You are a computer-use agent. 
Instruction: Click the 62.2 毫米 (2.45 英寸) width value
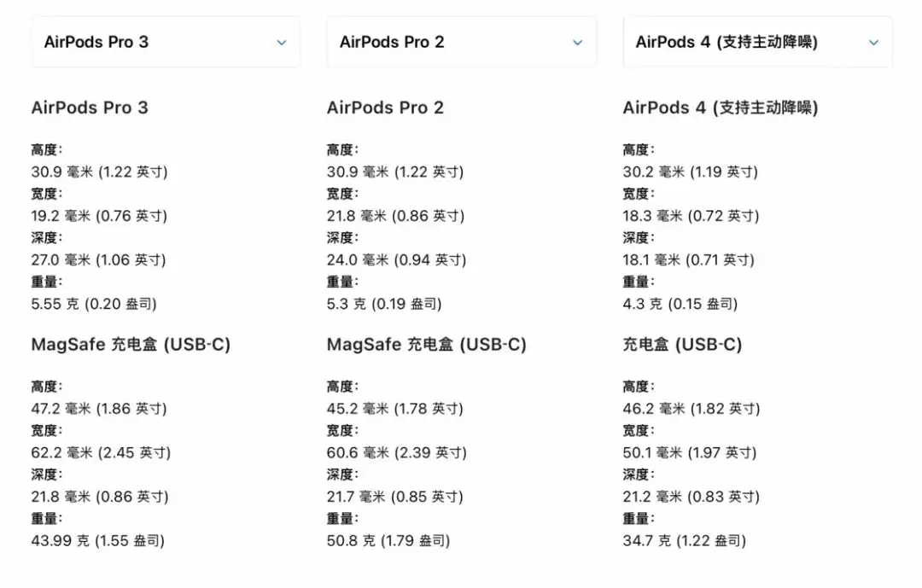click(x=101, y=452)
